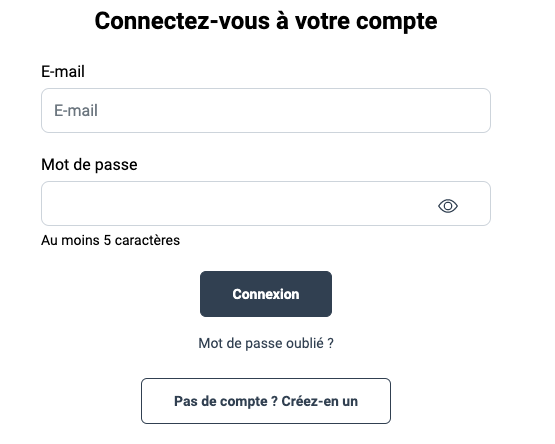This screenshot has width=555, height=444.
Task: Open the Mot de passe oublié link
Action: coord(266,343)
